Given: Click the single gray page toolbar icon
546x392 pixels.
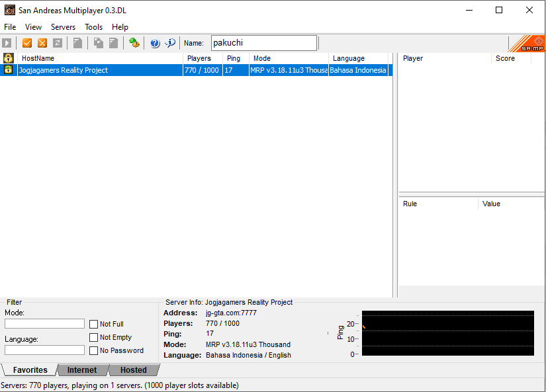Looking at the screenshot, I should [x=77, y=43].
